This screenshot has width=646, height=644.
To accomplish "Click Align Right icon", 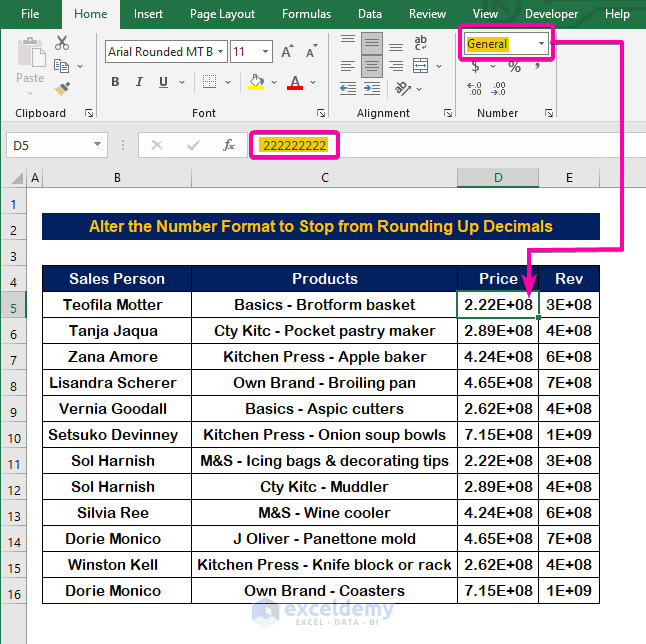I will pyautogui.click(x=396, y=66).
